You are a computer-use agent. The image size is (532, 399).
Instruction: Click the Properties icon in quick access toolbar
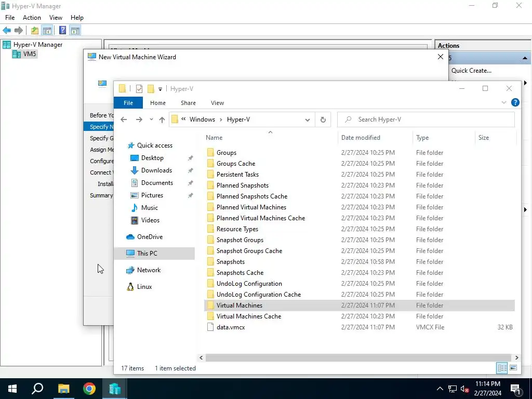pos(139,89)
